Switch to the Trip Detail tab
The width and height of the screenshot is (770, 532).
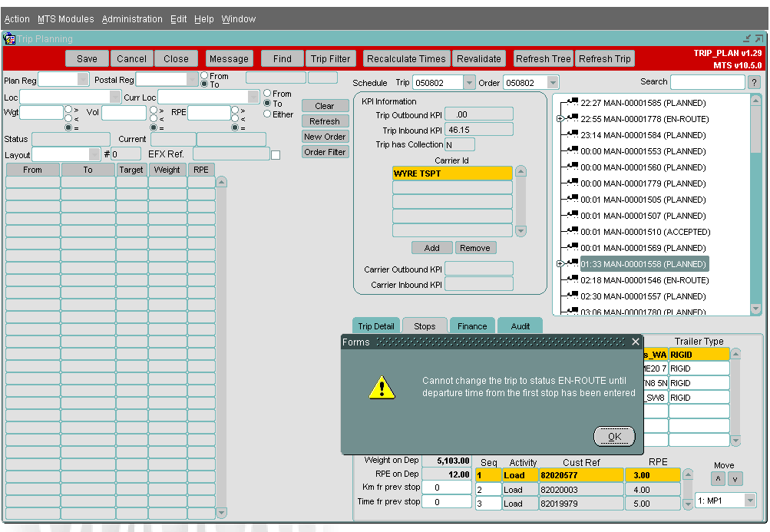[x=375, y=325]
